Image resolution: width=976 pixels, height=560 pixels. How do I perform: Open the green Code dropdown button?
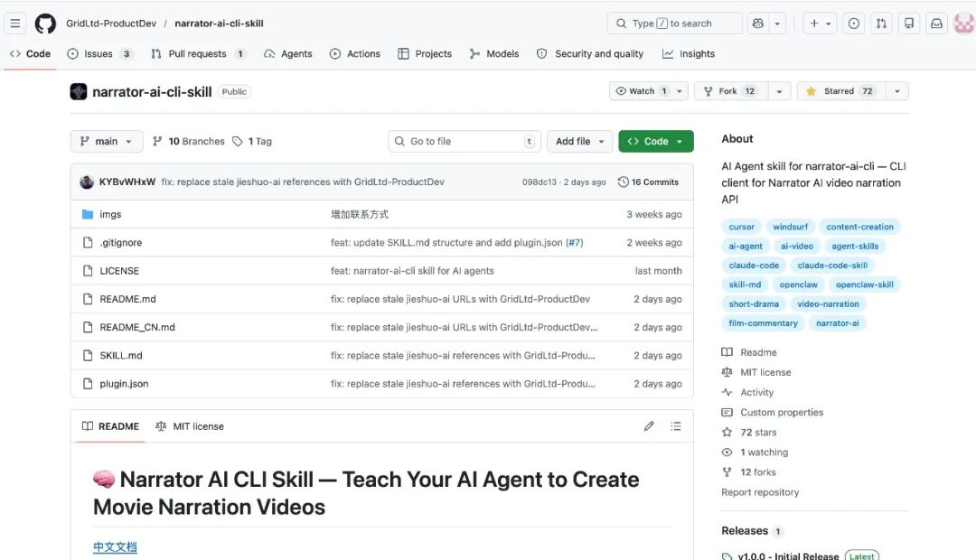pos(656,141)
